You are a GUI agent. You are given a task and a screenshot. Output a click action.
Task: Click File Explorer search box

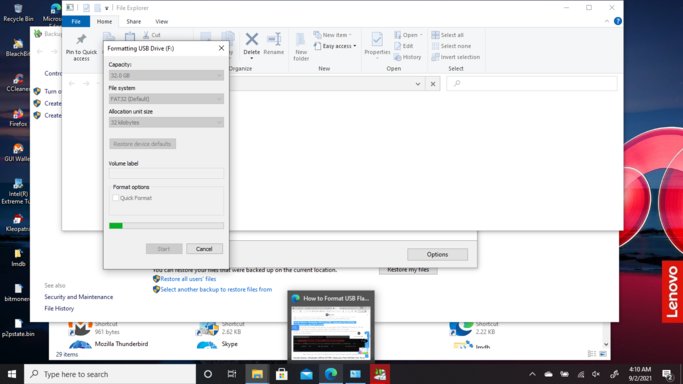(532, 83)
